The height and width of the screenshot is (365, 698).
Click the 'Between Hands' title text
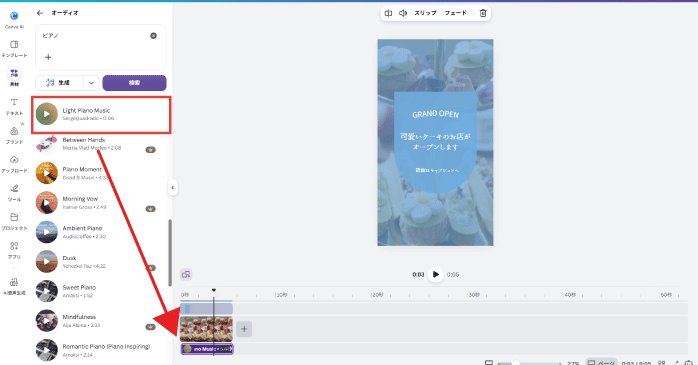[x=84, y=140]
